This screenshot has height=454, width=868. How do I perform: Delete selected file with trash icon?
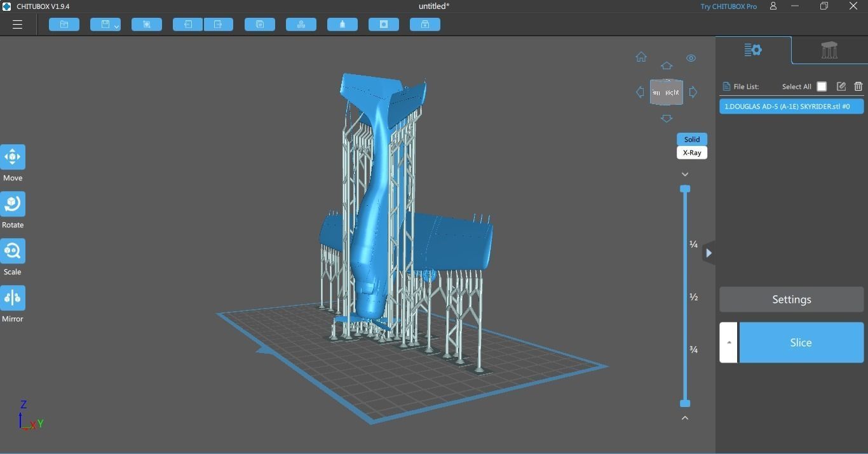coord(858,86)
